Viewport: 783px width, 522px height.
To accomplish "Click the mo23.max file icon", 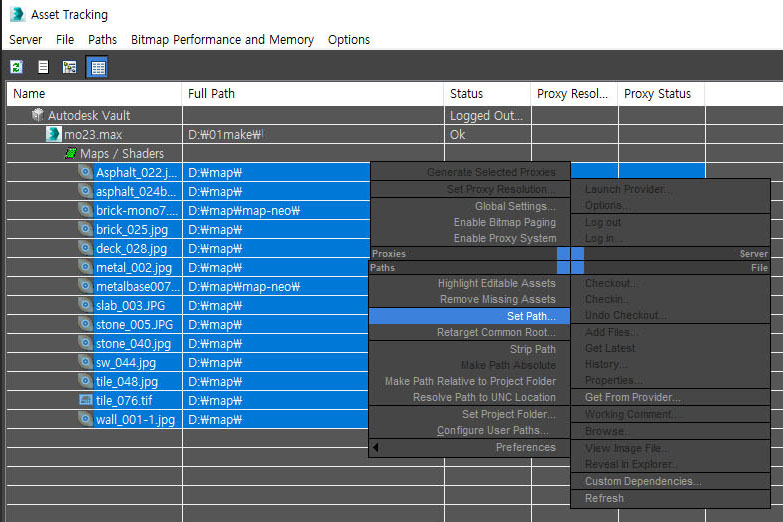I will pos(53,134).
